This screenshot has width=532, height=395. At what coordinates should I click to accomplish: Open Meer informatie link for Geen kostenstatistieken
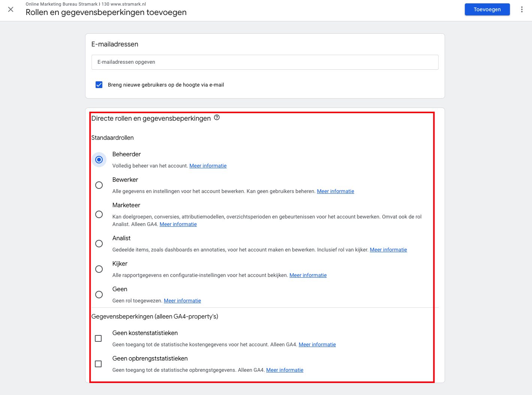pos(317,344)
